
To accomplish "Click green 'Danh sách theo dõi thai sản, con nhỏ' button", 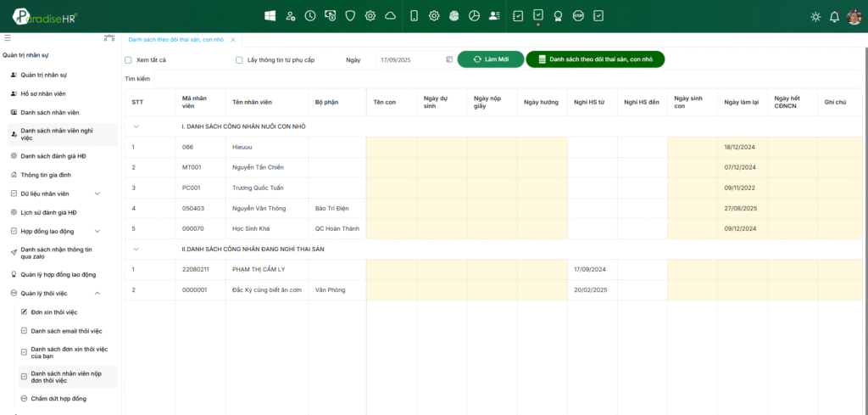I will [595, 59].
